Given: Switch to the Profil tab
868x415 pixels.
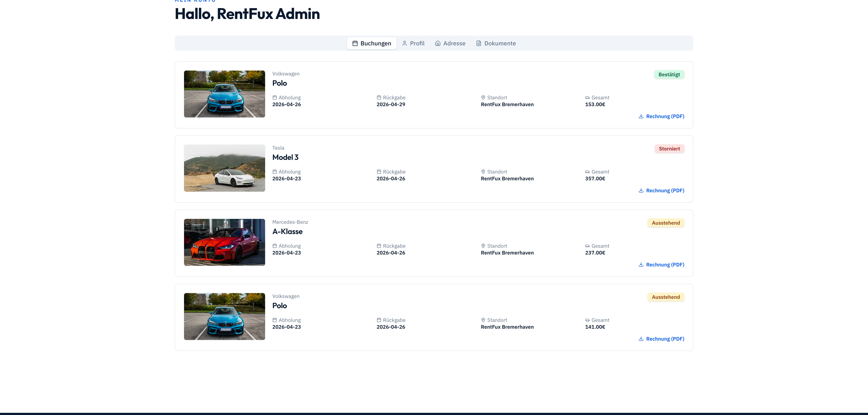Looking at the screenshot, I should tap(413, 43).
